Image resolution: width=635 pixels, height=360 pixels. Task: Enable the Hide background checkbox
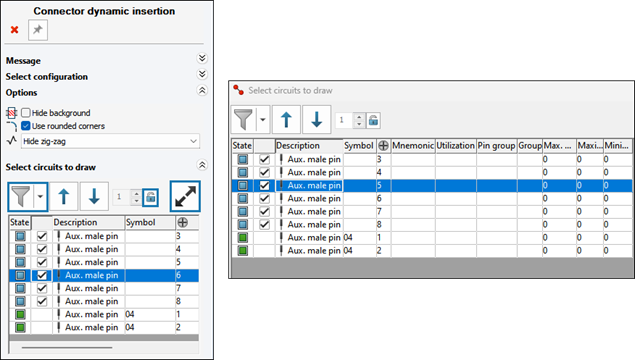(x=26, y=113)
